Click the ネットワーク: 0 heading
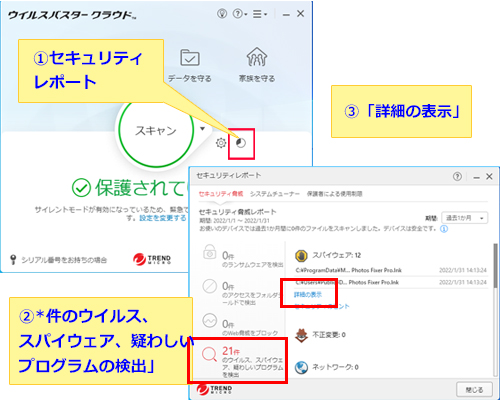Viewport: 500px width, 400px height. coord(335,367)
